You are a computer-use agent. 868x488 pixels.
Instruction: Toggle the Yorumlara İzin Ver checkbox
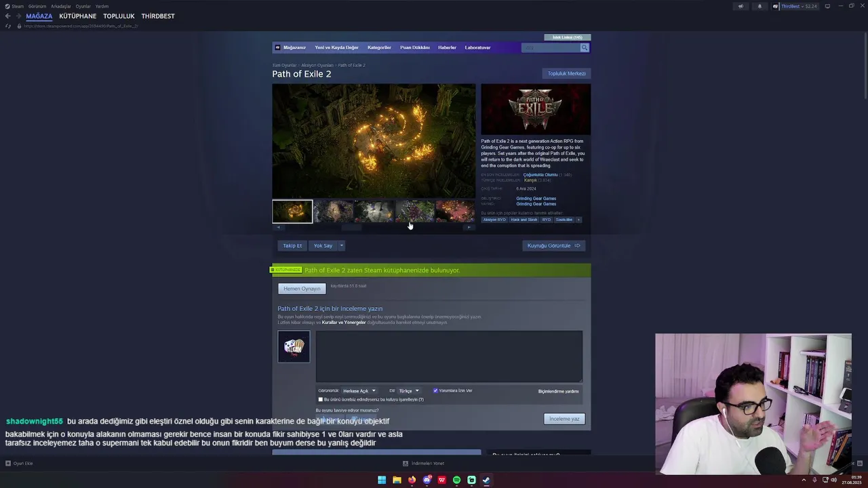point(435,391)
